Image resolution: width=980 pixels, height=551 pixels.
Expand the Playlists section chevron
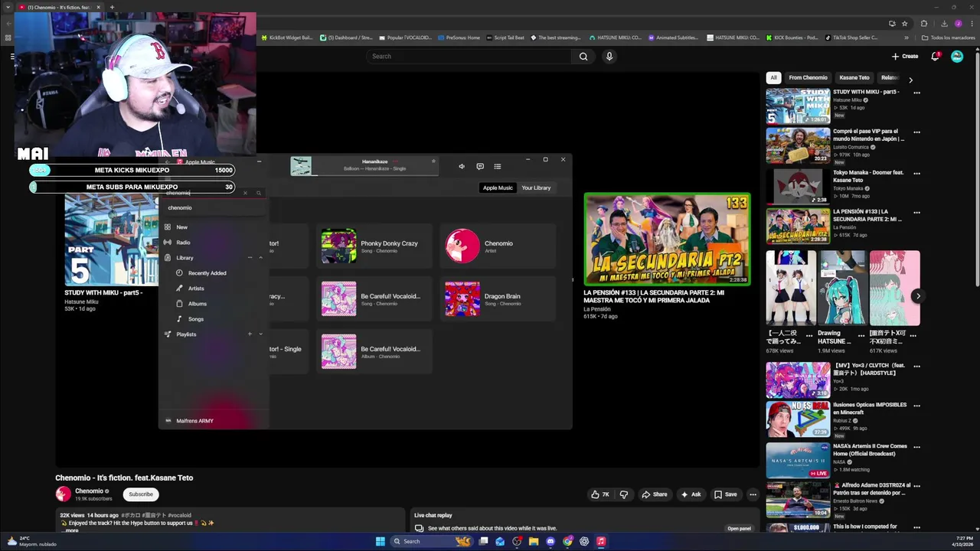tap(260, 334)
